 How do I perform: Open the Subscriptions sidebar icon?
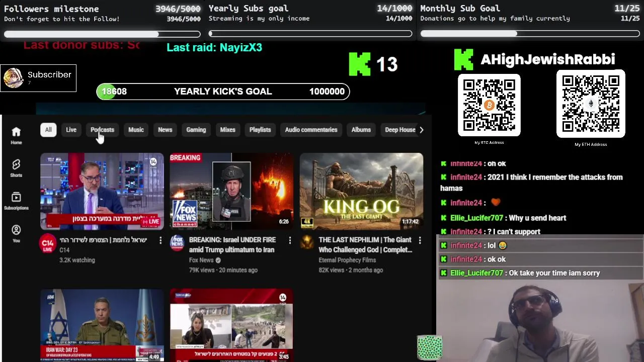[16, 200]
